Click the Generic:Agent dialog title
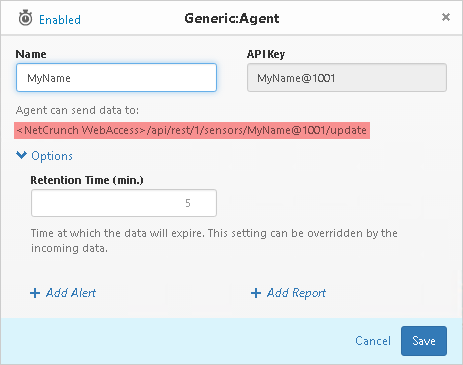 (232, 18)
